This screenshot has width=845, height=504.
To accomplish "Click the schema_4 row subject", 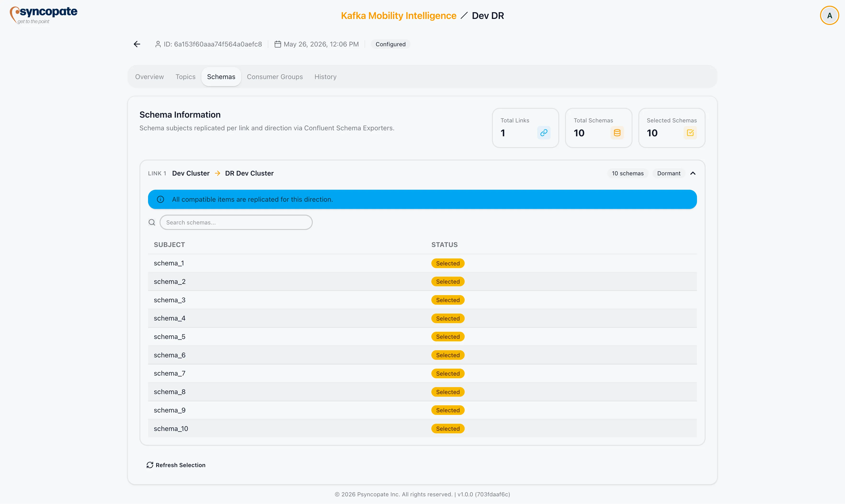I will click(x=169, y=318).
